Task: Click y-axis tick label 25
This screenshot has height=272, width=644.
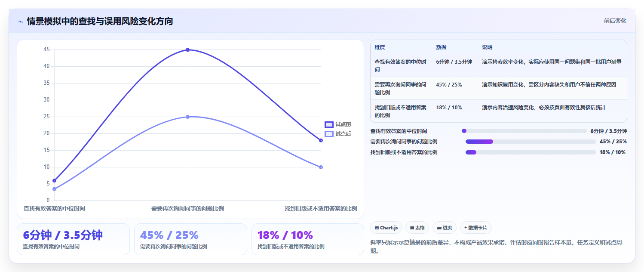Action: [46, 117]
